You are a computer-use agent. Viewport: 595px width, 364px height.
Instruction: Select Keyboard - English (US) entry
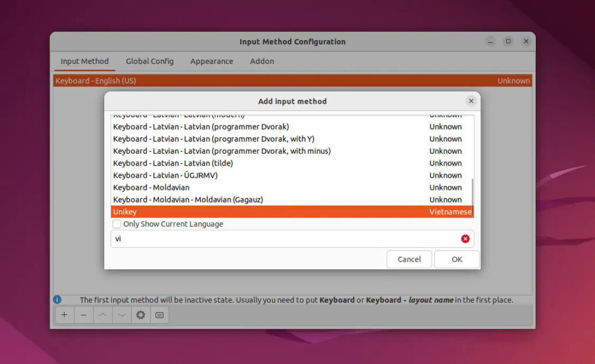click(x=95, y=81)
